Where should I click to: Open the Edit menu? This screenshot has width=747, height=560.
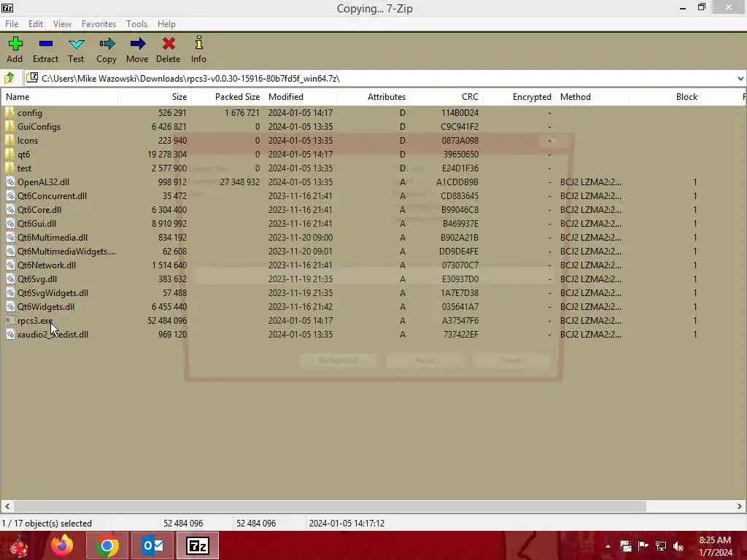pos(36,24)
